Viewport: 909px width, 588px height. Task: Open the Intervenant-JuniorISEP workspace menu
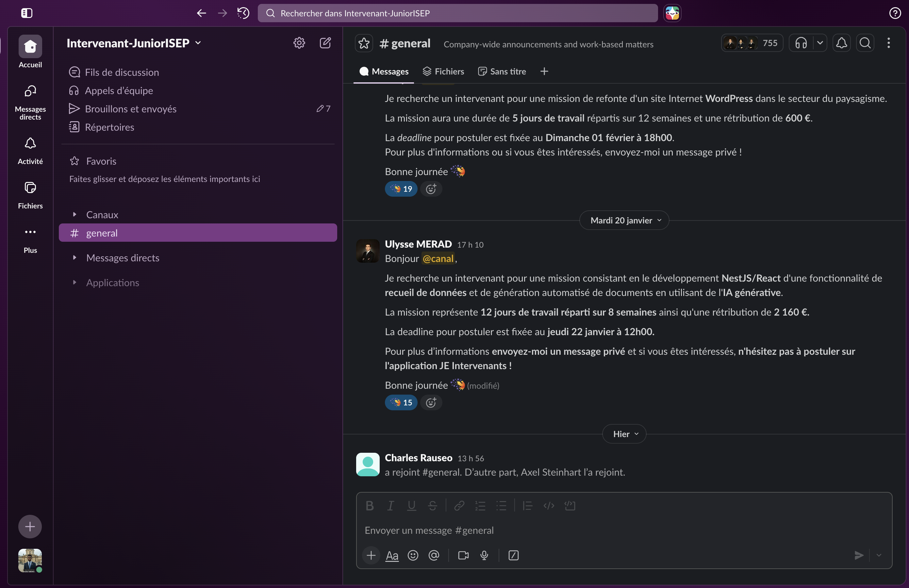(x=133, y=43)
